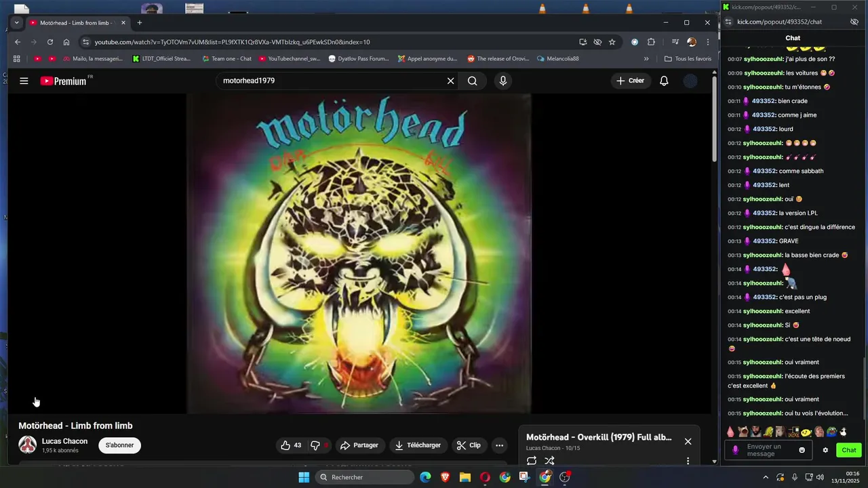The image size is (868, 488).
Task: Subscribe with the S'abonner button
Action: (x=119, y=445)
